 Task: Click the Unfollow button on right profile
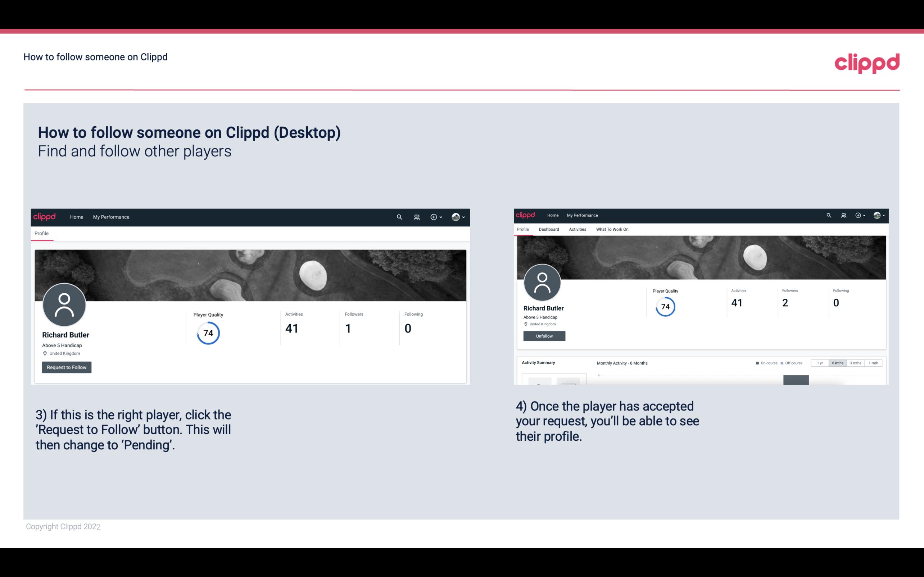point(543,336)
